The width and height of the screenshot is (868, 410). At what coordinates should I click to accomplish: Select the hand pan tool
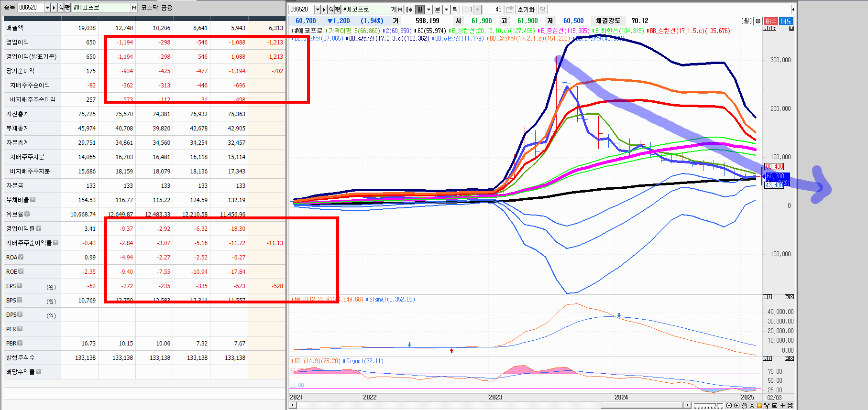744,406
